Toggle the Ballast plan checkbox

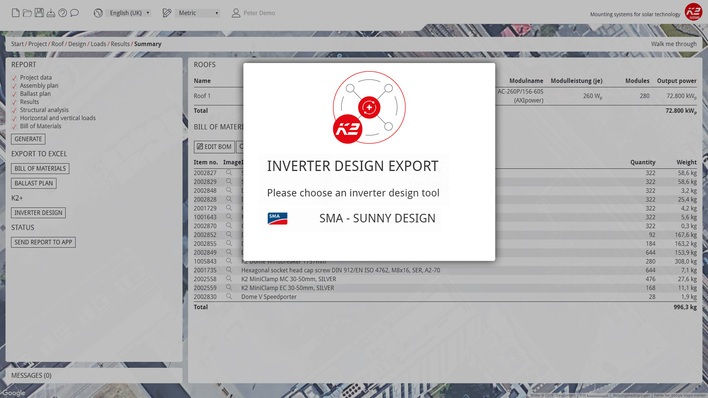click(14, 94)
